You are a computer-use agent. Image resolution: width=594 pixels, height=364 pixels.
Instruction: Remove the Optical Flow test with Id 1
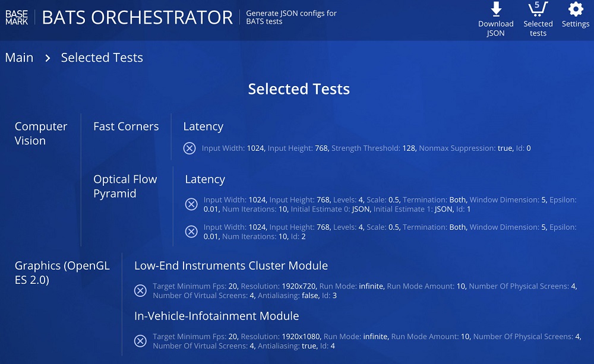[x=191, y=204]
